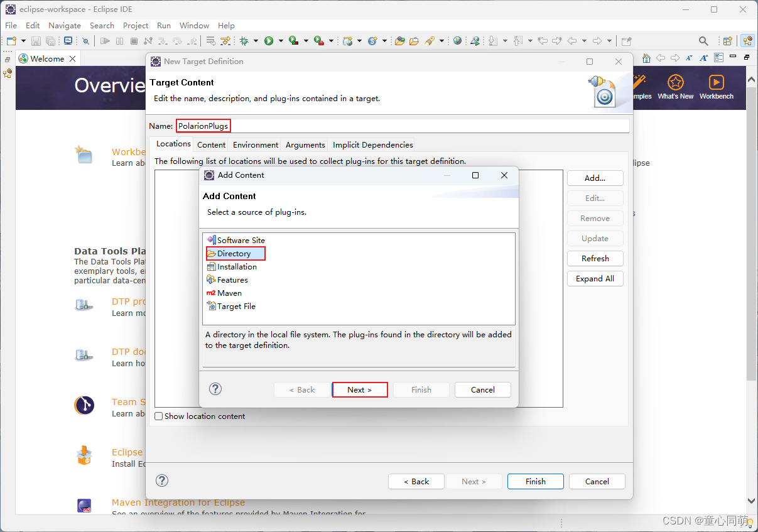Click the Save All toolbar icon
Screen dimensions: 758x532
tap(50, 41)
